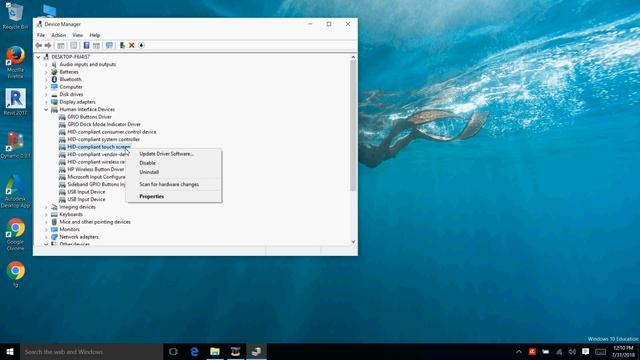The image size is (640, 360).
Task: Click the Scan for hardware changes monitor icon
Action: click(109, 45)
